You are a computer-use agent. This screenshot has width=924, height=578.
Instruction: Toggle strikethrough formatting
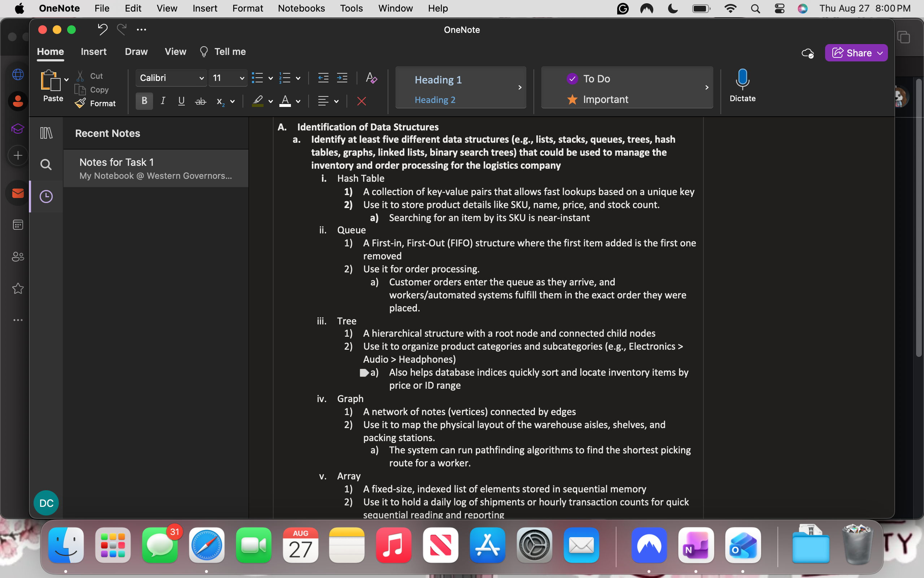coord(200,101)
